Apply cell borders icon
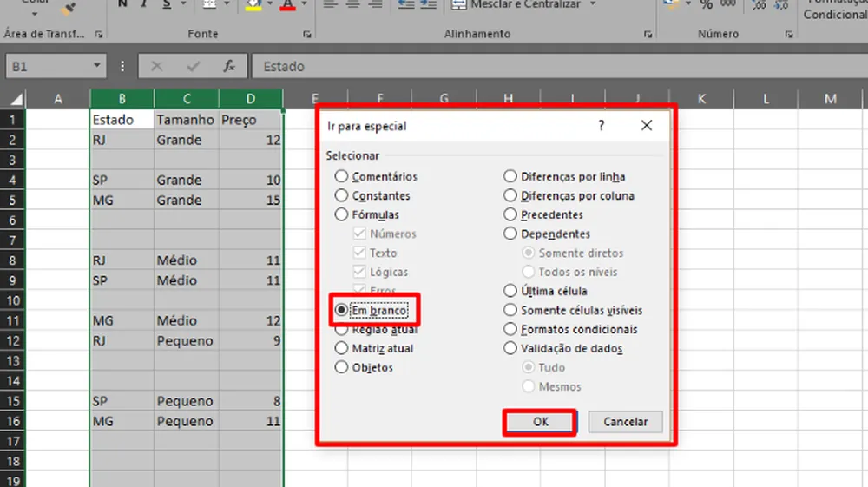The width and height of the screenshot is (868, 487). 209,4
